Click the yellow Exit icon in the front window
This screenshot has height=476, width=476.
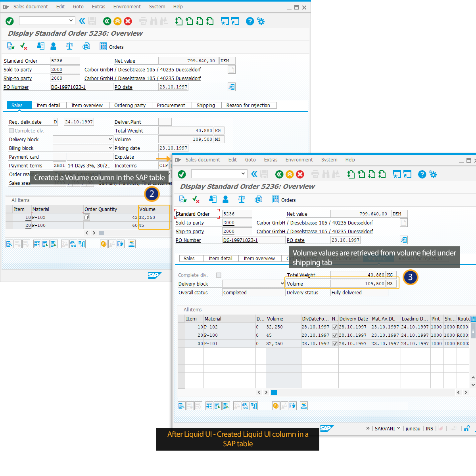coord(290,174)
